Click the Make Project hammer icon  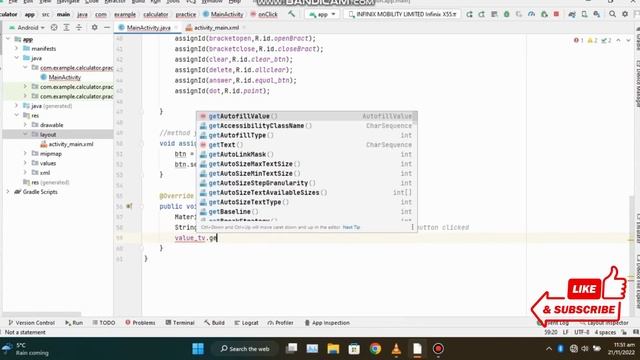coord(291,14)
